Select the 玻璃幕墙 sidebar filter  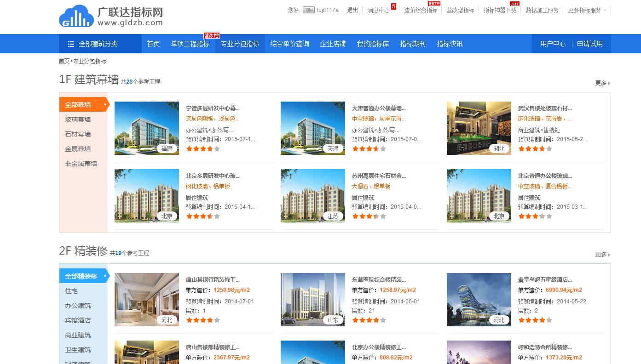pos(78,119)
